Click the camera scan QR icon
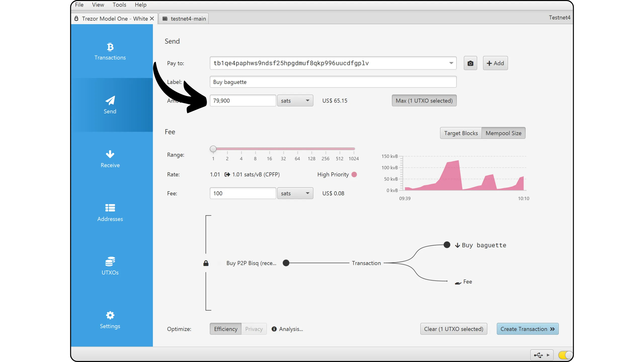 pyautogui.click(x=470, y=63)
